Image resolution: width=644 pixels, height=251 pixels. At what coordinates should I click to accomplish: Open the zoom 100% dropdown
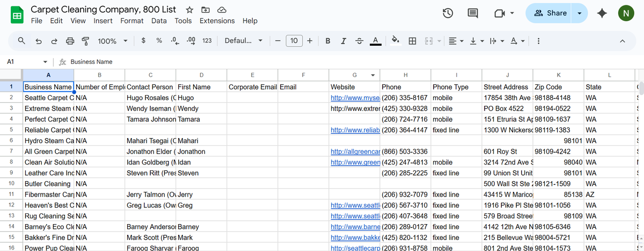113,41
